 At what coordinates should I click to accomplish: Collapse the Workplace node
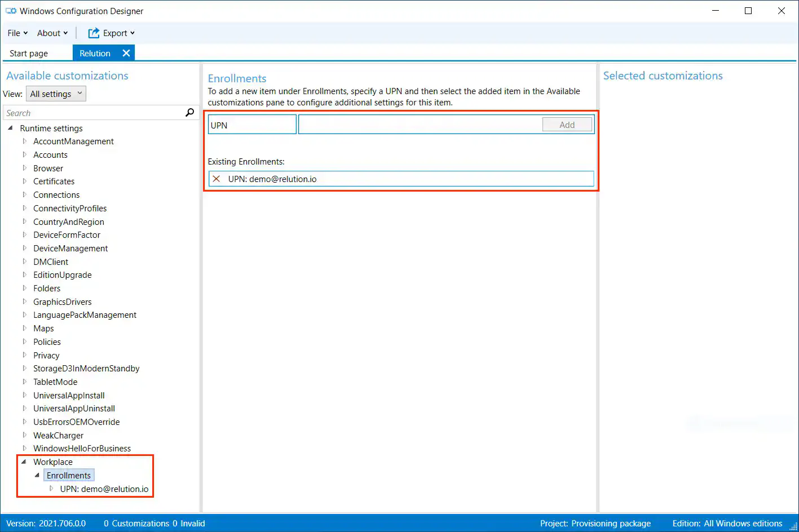pyautogui.click(x=23, y=462)
